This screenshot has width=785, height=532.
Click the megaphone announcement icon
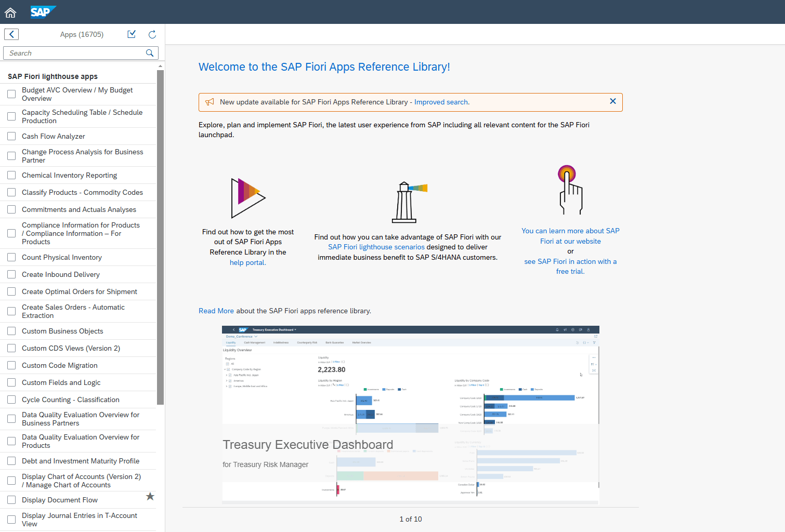[x=210, y=102]
